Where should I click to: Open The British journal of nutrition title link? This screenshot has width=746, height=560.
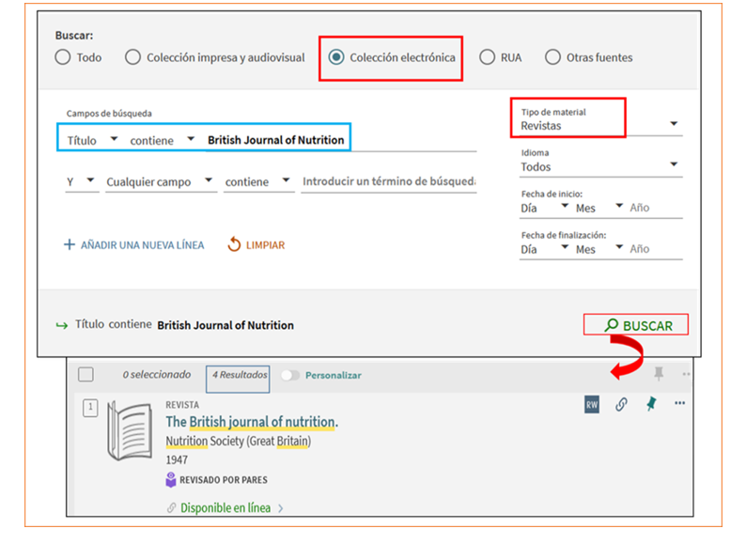tap(252, 422)
